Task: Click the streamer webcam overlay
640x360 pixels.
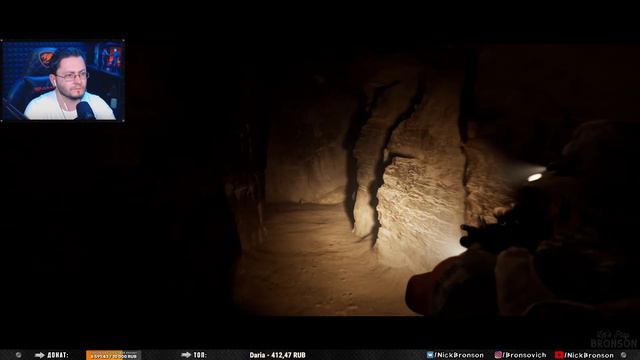Action: click(x=62, y=80)
